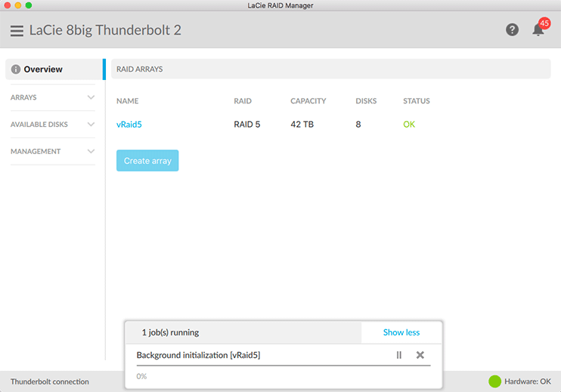Close the LaCie RAID Manager window
This screenshot has height=392, width=561.
(7, 5)
